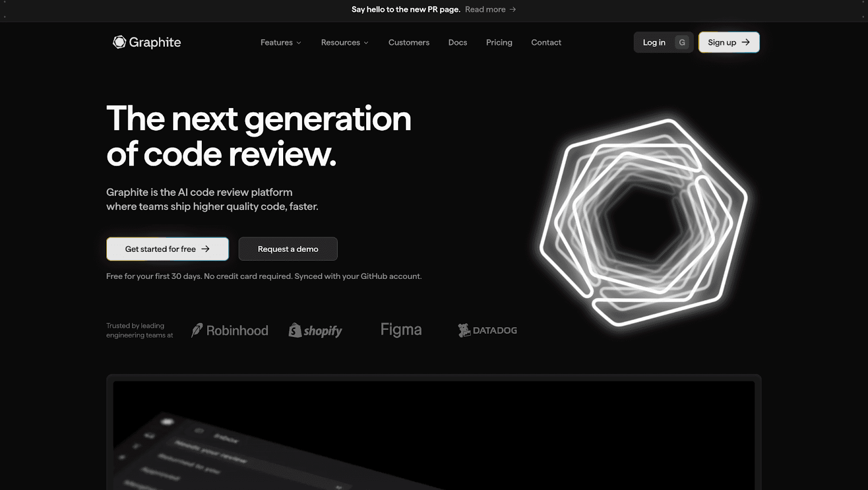The width and height of the screenshot is (868, 490).
Task: Click the Robinhood wordmark
Action: pos(237,330)
